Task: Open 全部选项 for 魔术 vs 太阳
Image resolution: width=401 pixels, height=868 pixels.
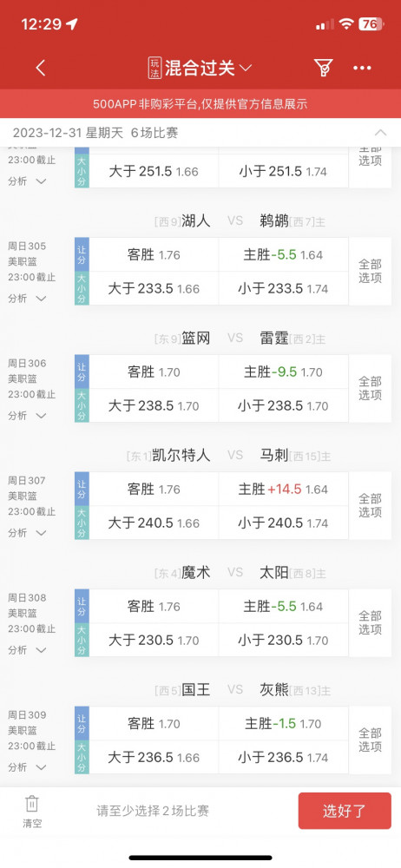Action: tap(370, 622)
